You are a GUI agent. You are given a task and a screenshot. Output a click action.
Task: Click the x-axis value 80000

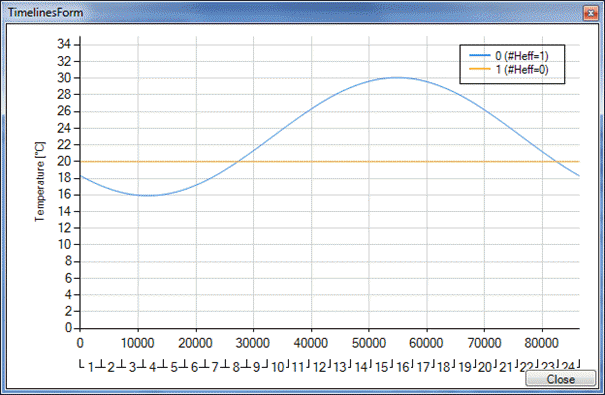coord(542,343)
